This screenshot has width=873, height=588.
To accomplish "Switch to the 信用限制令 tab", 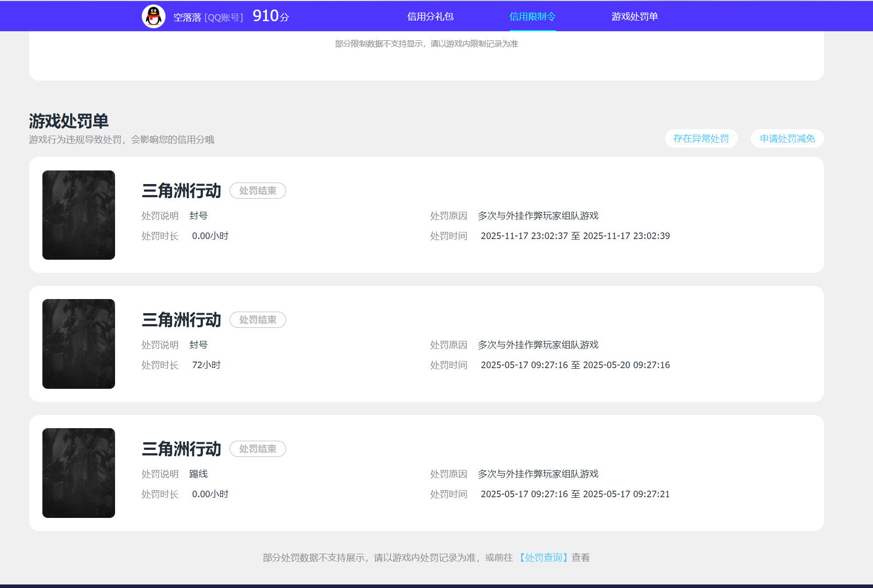I will coord(532,17).
